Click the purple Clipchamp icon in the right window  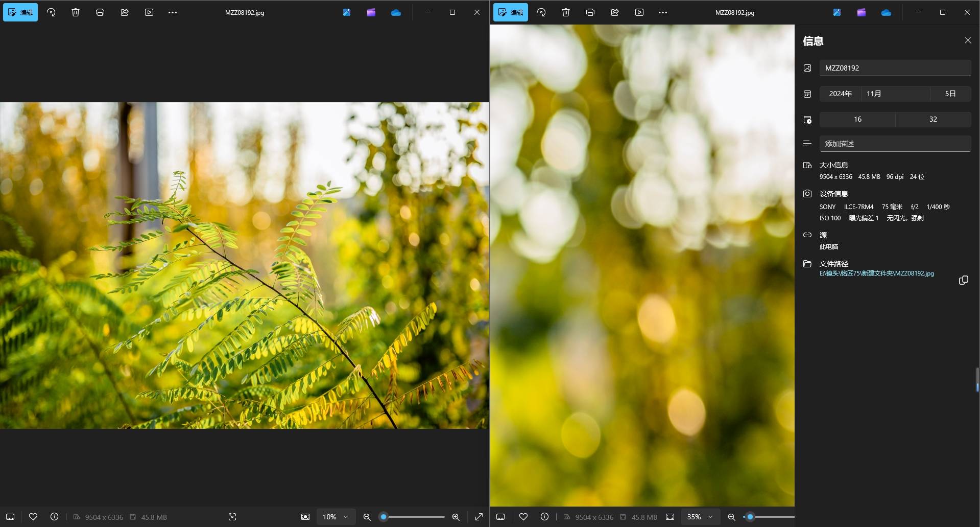click(862, 12)
